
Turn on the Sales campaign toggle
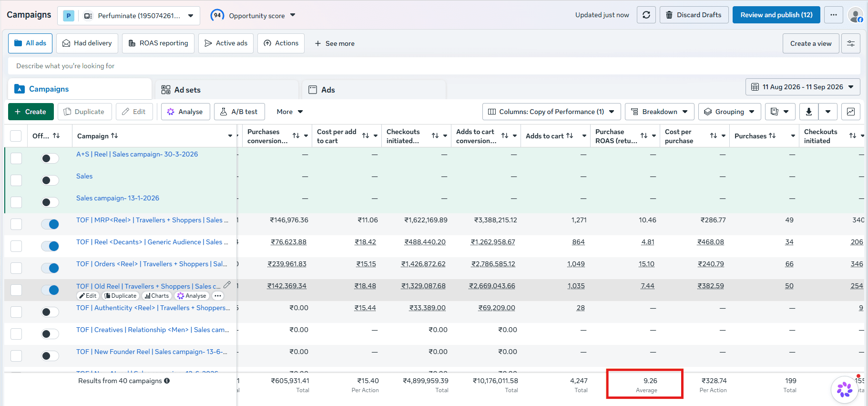point(50,180)
